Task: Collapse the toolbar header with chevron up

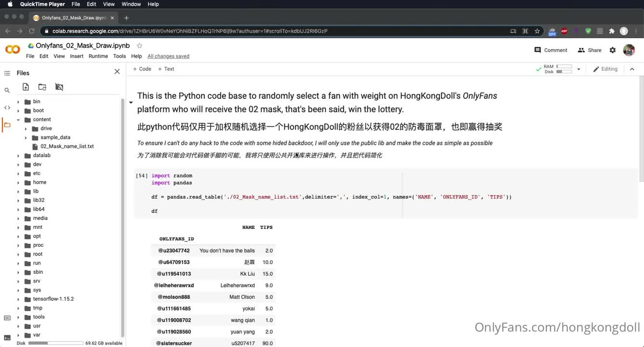Action: click(x=632, y=69)
